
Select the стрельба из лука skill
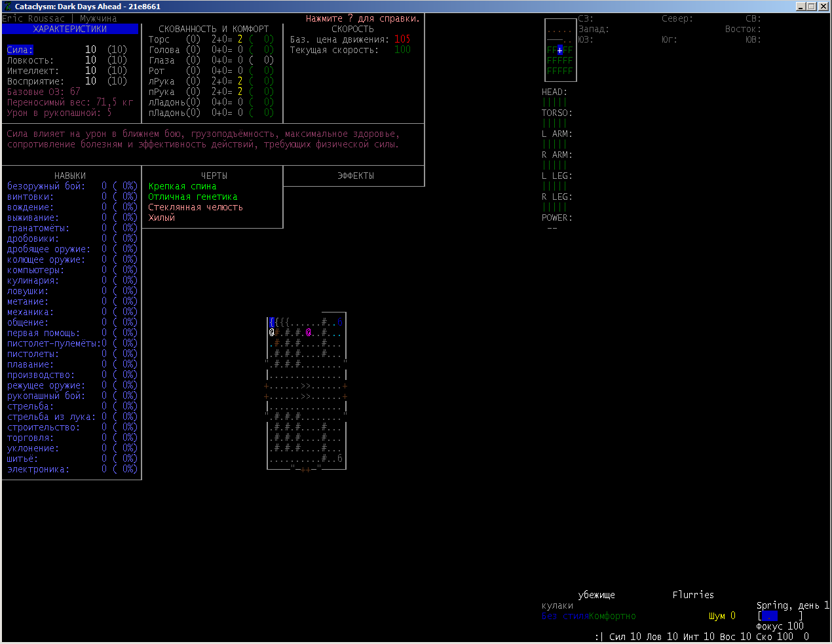(72, 417)
